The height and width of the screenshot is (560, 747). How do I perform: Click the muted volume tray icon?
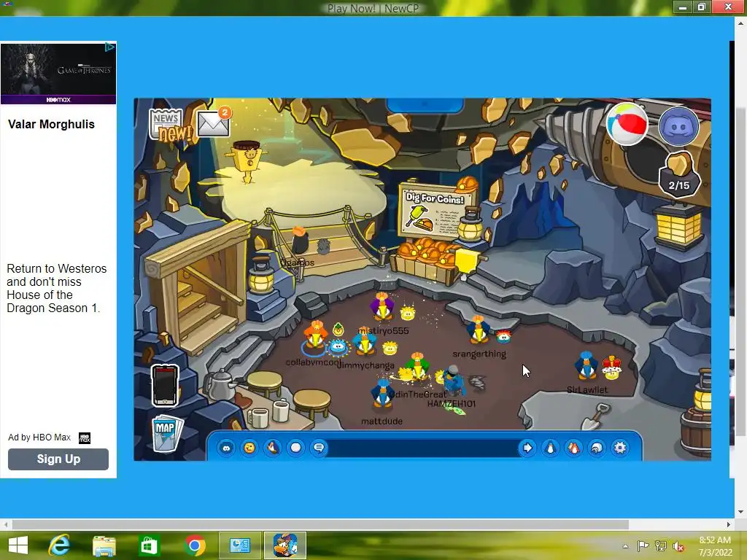click(678, 545)
